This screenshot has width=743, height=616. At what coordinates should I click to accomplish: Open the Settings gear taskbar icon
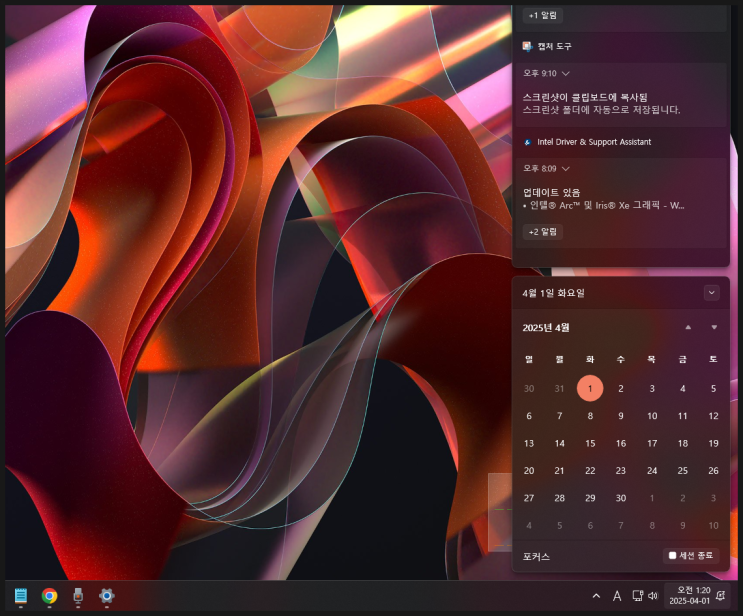coord(107,596)
